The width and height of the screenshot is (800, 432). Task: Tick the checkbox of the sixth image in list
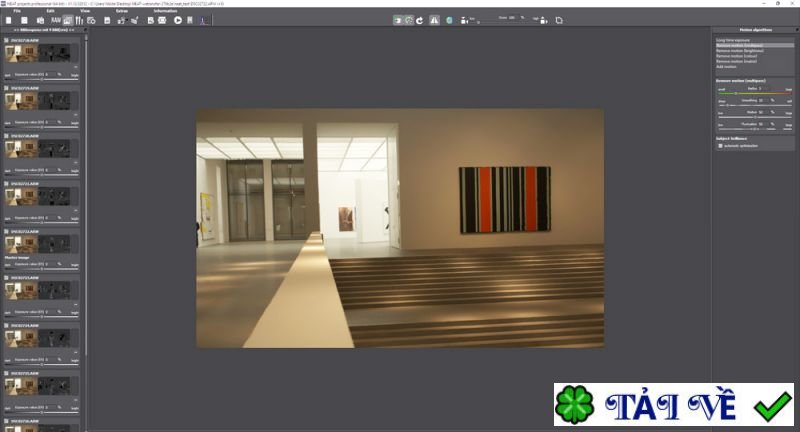click(6, 278)
